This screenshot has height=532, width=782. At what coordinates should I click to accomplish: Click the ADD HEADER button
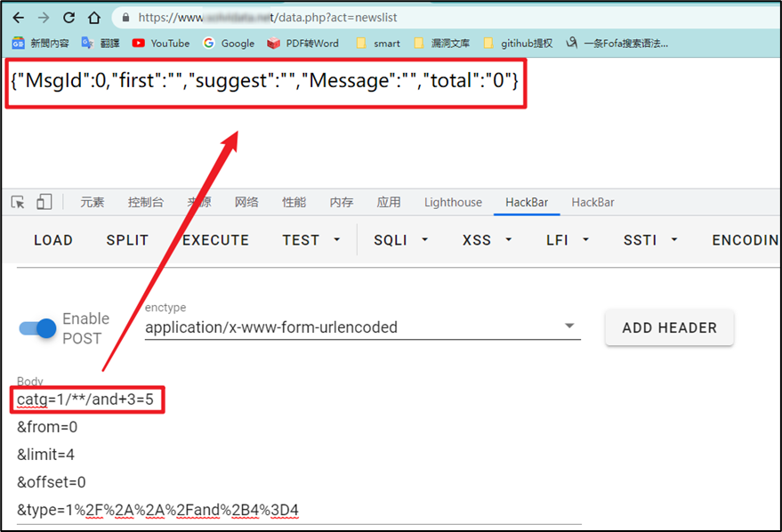669,327
